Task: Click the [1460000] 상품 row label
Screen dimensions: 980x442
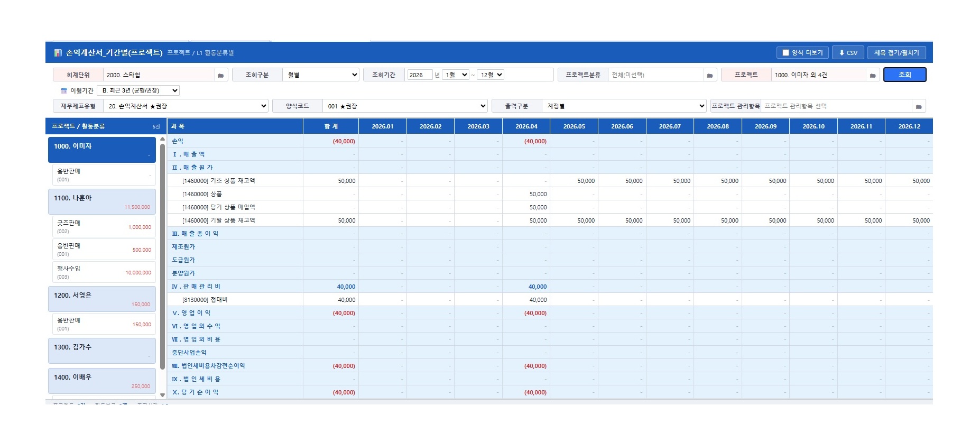Action: coord(202,194)
